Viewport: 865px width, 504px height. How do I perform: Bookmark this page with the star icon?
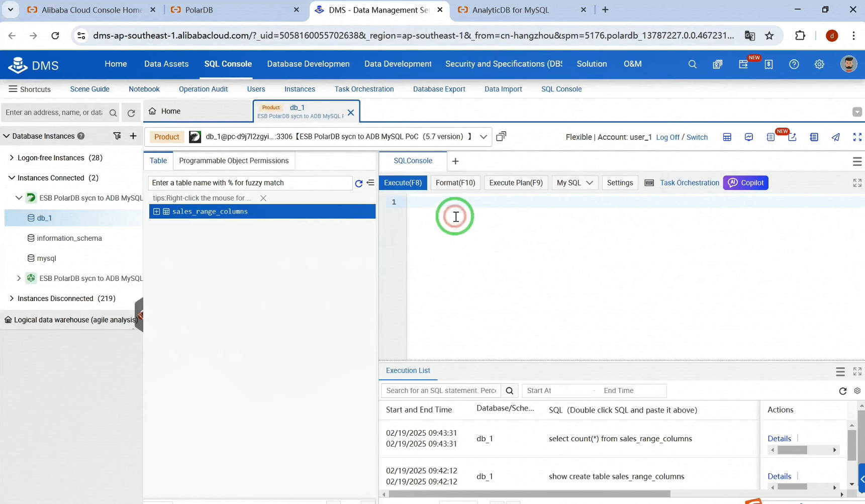coord(770,36)
